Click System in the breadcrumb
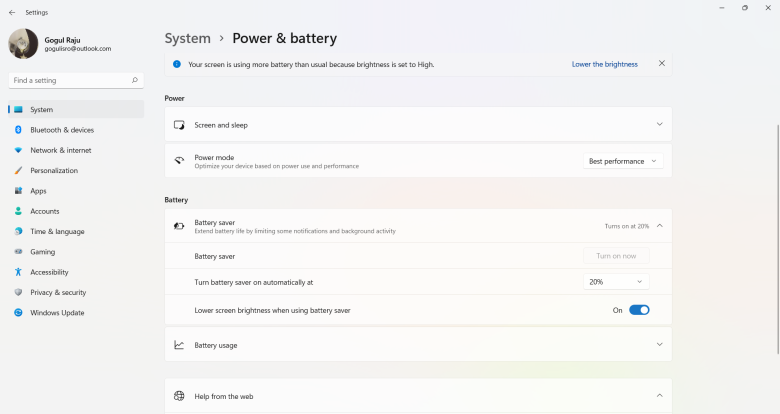This screenshot has height=414, width=780. [187, 38]
